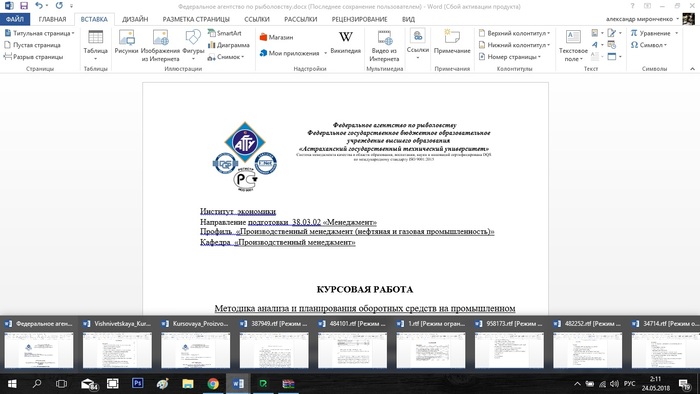Insert a Диаграмма chart
700x394 pixels.
(229, 45)
